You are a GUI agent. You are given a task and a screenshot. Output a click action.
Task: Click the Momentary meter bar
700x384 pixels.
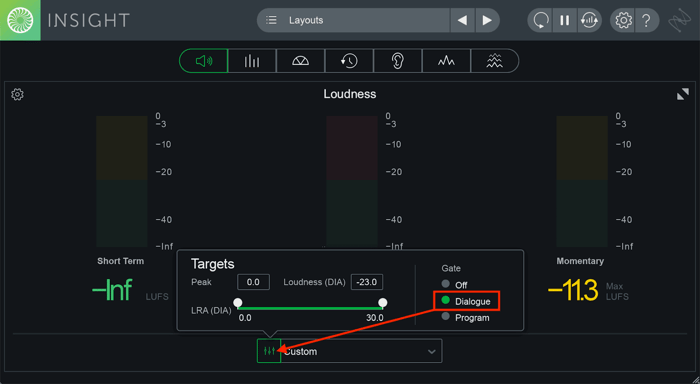point(582,181)
